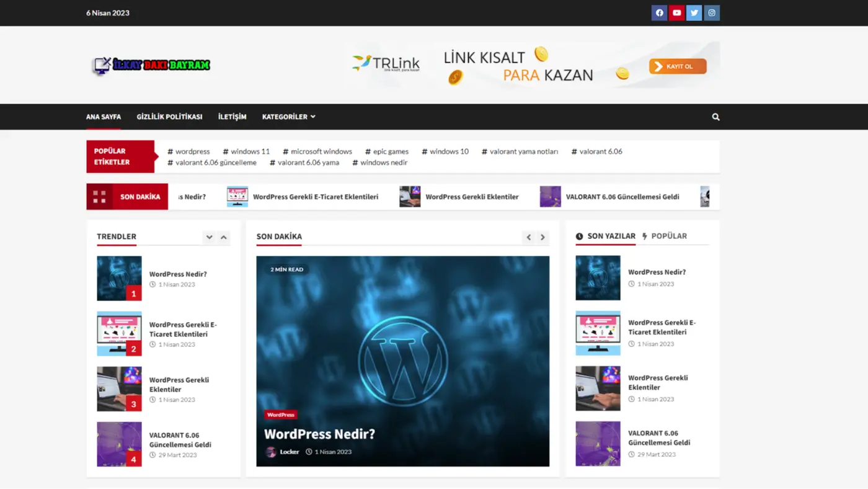Screen dimensions: 868x489
Task: Click the YouTube icon in the top bar
Action: tap(676, 12)
